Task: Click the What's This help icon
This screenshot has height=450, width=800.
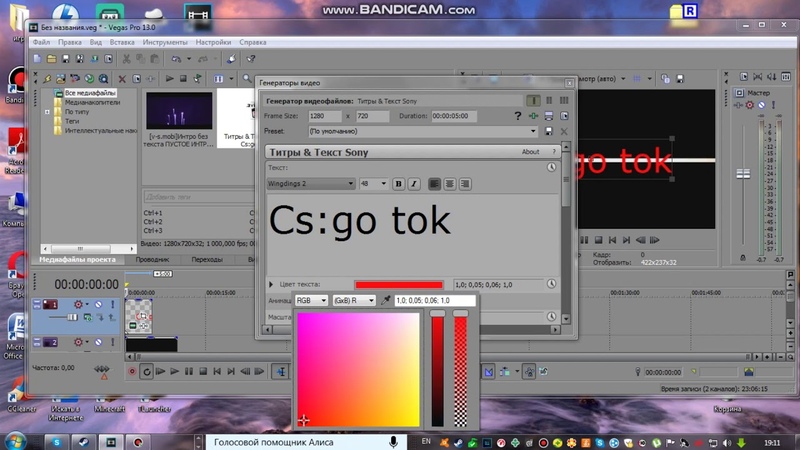Action: (x=251, y=59)
